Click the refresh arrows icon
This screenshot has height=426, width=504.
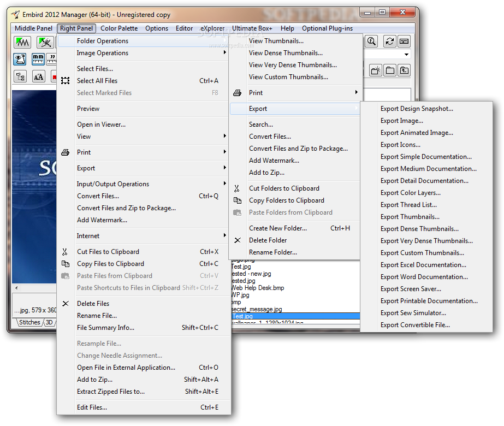coord(389,42)
